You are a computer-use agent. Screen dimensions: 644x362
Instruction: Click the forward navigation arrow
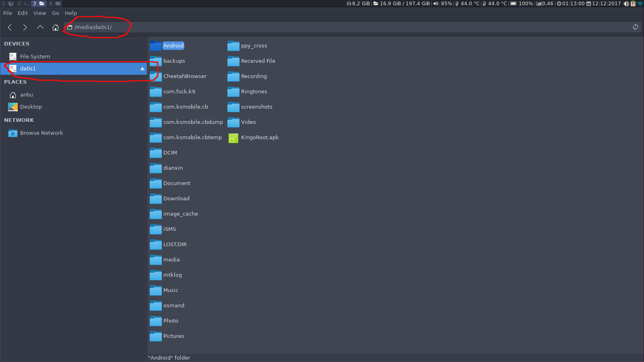point(25,27)
